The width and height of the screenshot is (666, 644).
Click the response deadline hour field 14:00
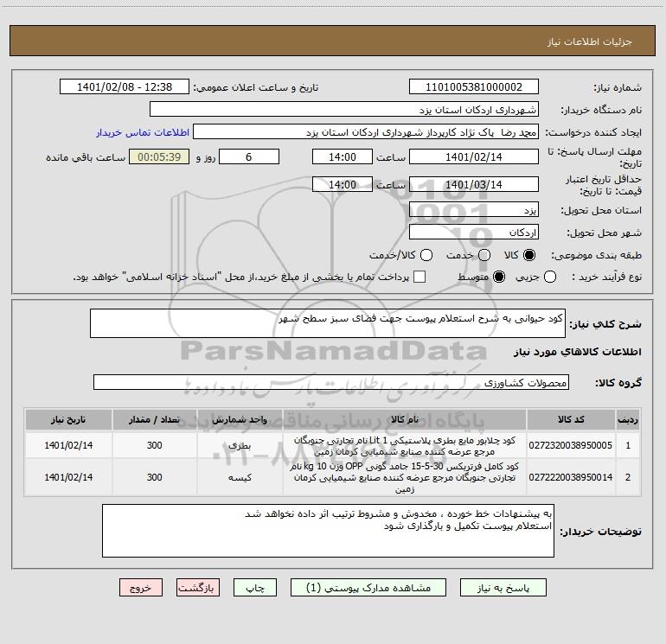point(343,156)
